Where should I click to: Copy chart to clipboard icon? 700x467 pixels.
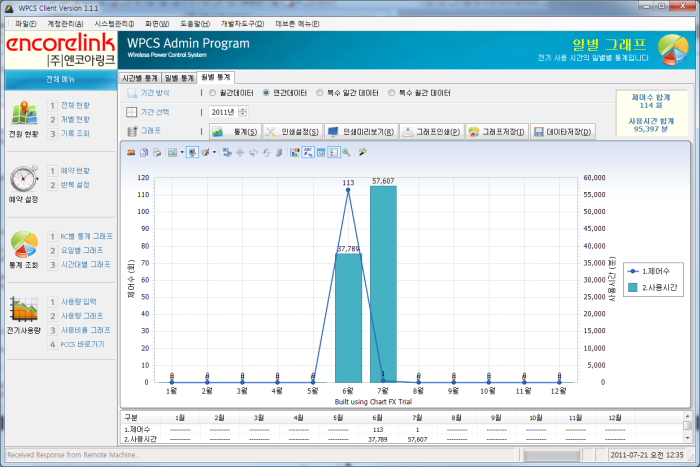[x=144, y=153]
